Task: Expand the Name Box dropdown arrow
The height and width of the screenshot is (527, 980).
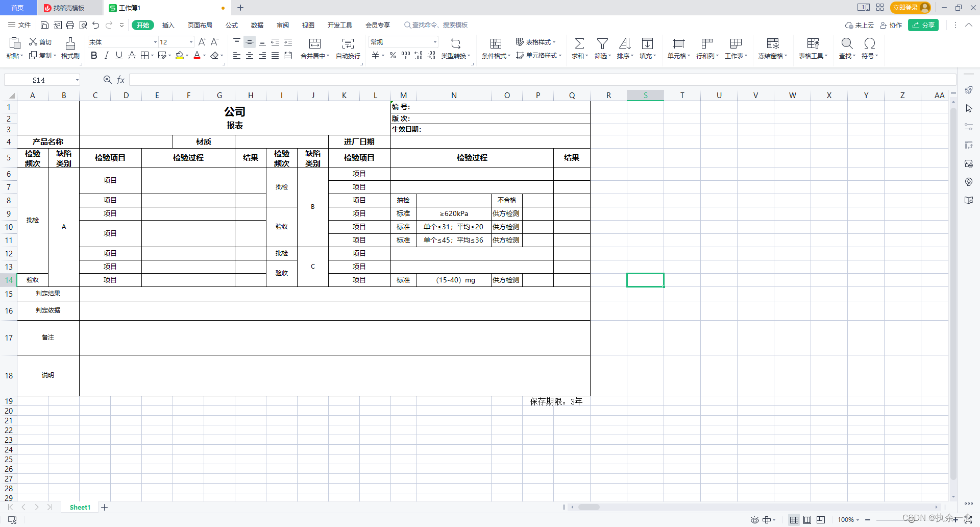Action: click(77, 80)
